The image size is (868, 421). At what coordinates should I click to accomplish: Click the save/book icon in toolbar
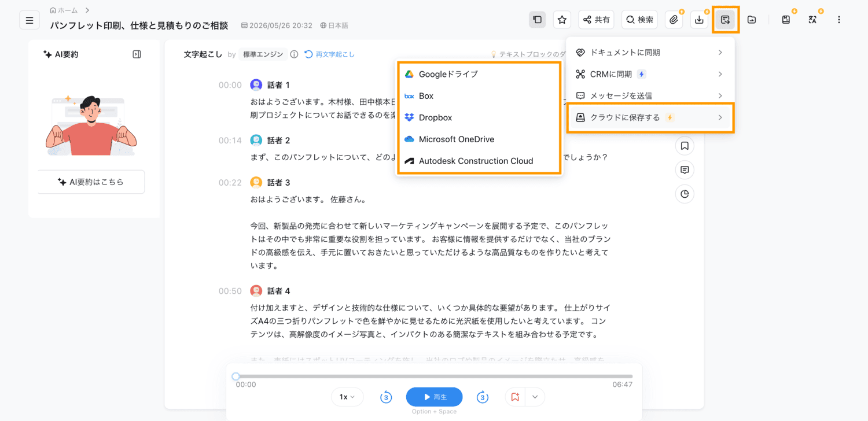(786, 20)
